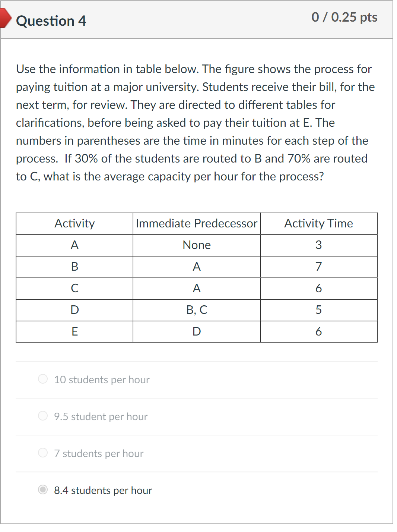Click the Activity Time column header
This screenshot has width=397, height=532.
[318, 223]
